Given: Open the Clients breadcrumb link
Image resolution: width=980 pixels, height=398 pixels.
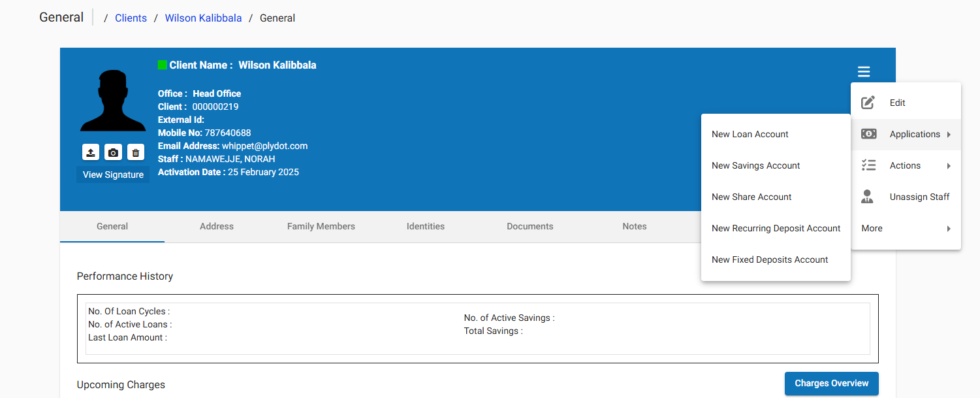Looking at the screenshot, I should [x=131, y=18].
